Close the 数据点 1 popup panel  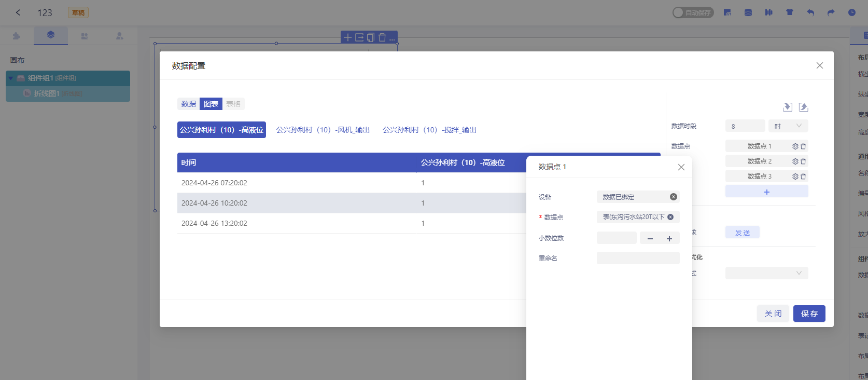point(681,167)
